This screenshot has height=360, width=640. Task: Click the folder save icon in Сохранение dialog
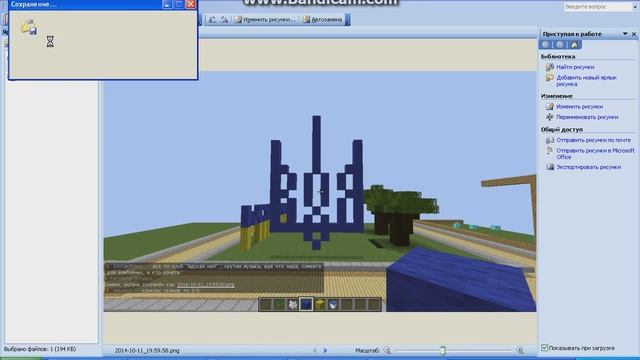tap(29, 27)
